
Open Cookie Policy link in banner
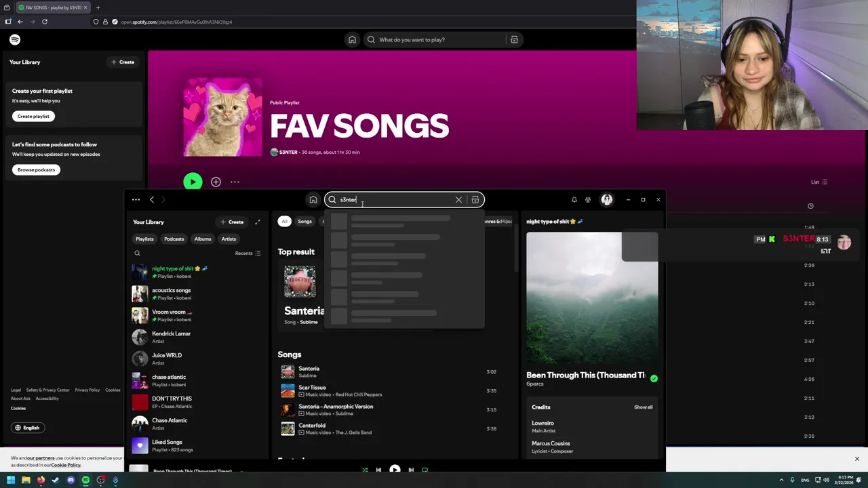point(66,465)
